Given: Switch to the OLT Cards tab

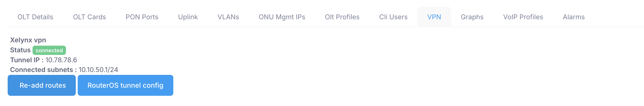Looking at the screenshot, I should coord(89,17).
